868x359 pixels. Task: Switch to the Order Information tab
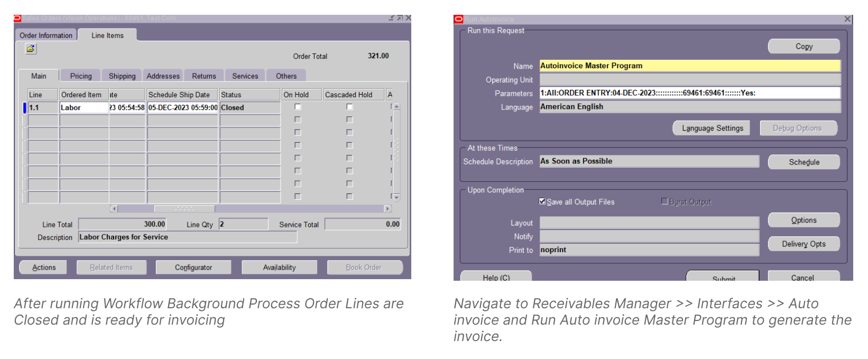tap(46, 35)
